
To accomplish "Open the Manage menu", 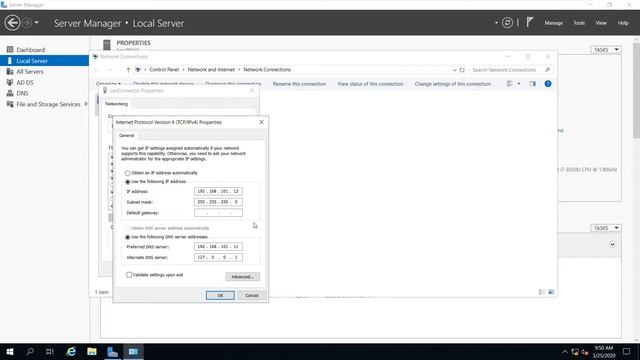I will pos(553,23).
